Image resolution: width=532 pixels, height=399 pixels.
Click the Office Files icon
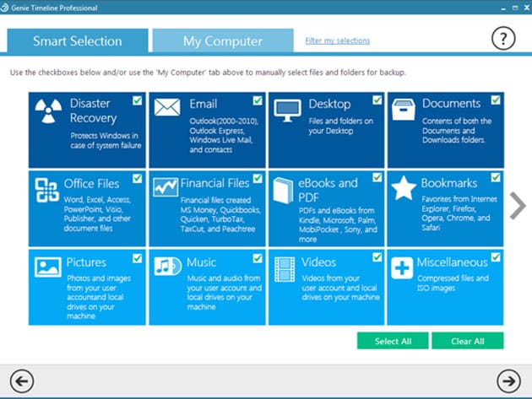47,187
